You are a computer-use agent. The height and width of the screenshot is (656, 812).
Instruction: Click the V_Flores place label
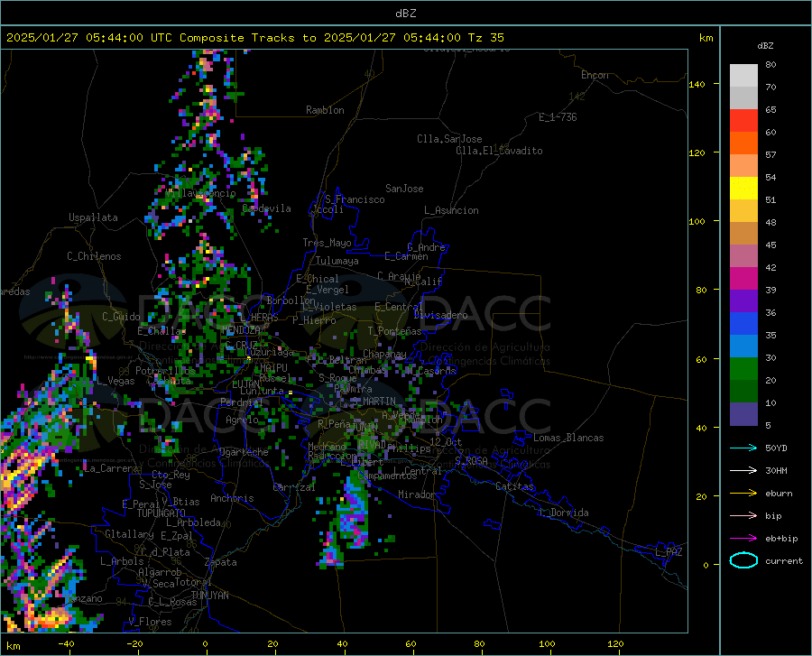150,622
